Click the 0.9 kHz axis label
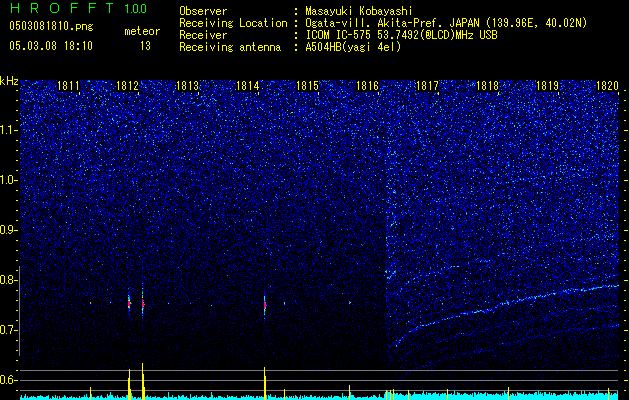 point(9,230)
